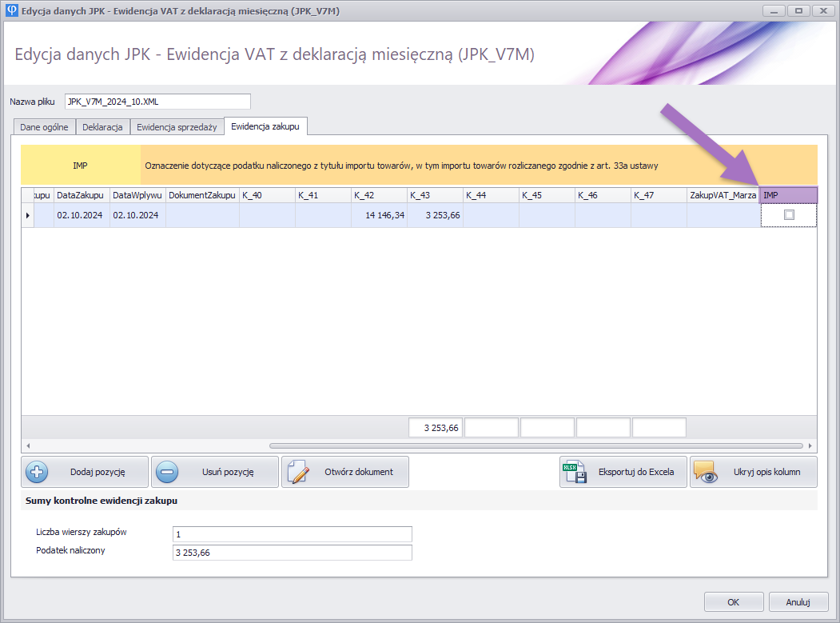Screen dimensions: 840x623
Task: Click the Nazwa pliku input field
Action: click(x=157, y=102)
